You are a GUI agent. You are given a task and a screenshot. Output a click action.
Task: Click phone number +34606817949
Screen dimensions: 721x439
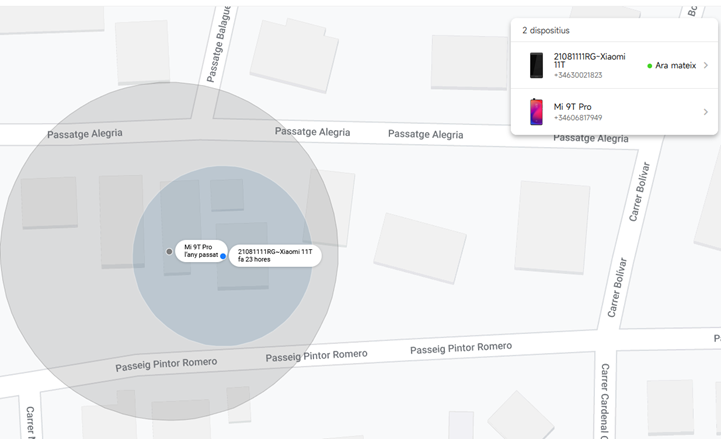pyautogui.click(x=578, y=118)
